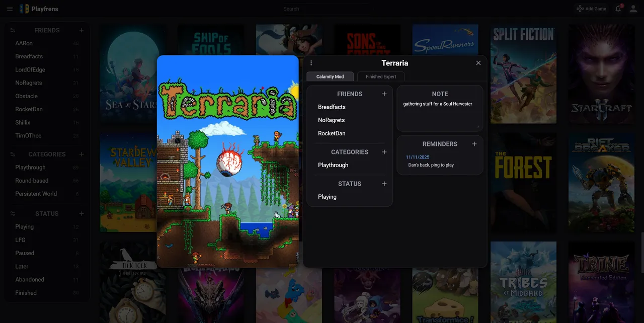Open the Stardew Valley game card
This screenshot has height=323, width=644.
tap(128, 182)
